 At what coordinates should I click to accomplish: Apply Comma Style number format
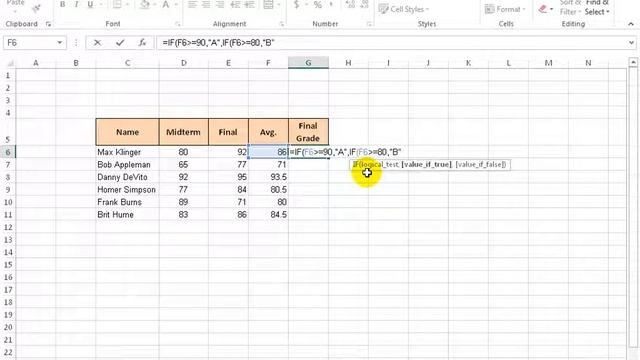(331, 4)
